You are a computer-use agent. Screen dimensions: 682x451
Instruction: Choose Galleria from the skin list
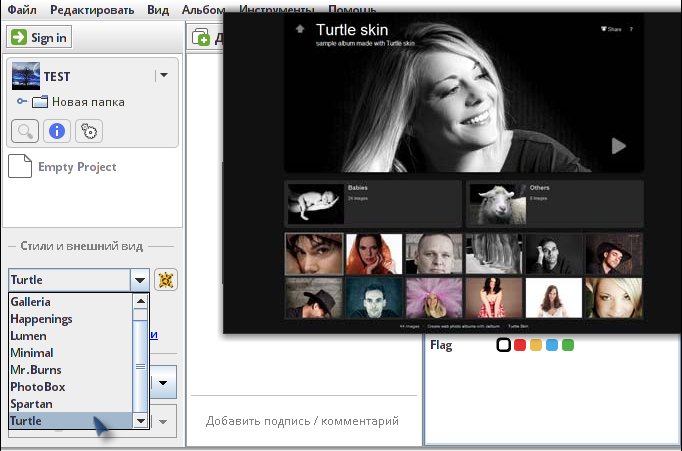(70, 301)
